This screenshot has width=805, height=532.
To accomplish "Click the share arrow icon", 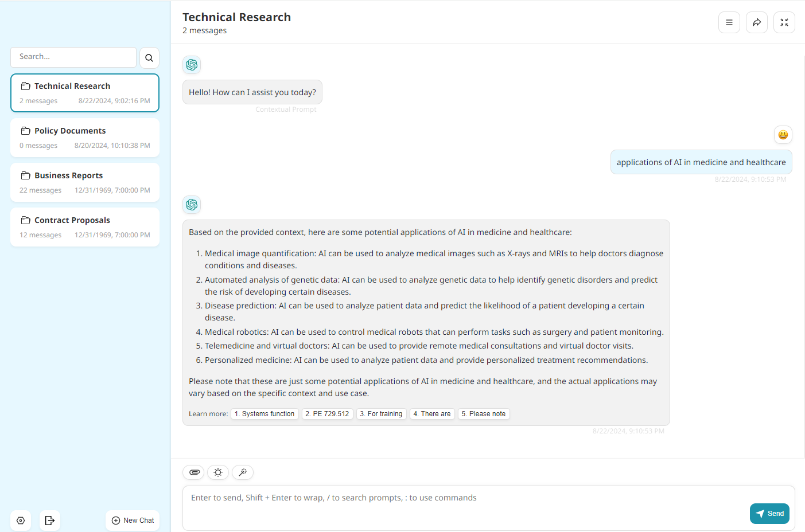I will (756, 22).
